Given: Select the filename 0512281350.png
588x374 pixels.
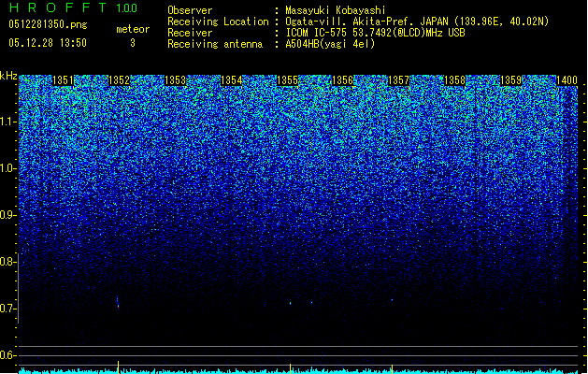Looking at the screenshot, I should pyautogui.click(x=48, y=24).
